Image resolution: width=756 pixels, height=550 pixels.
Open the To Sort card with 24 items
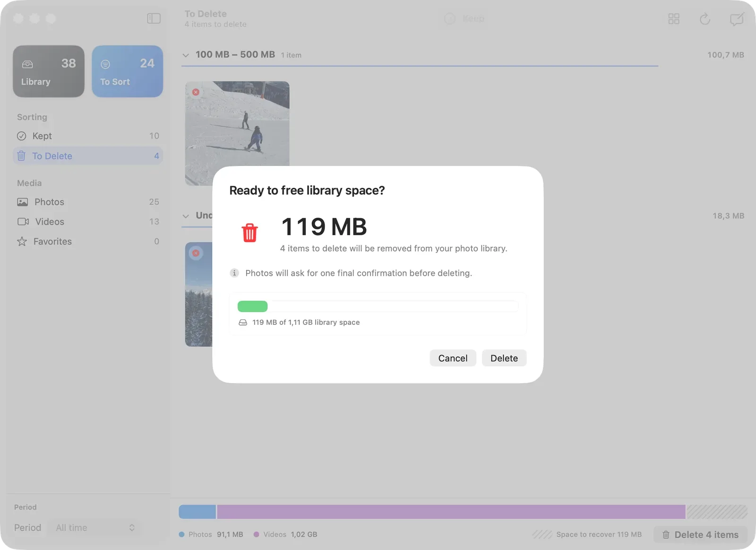pyautogui.click(x=128, y=71)
